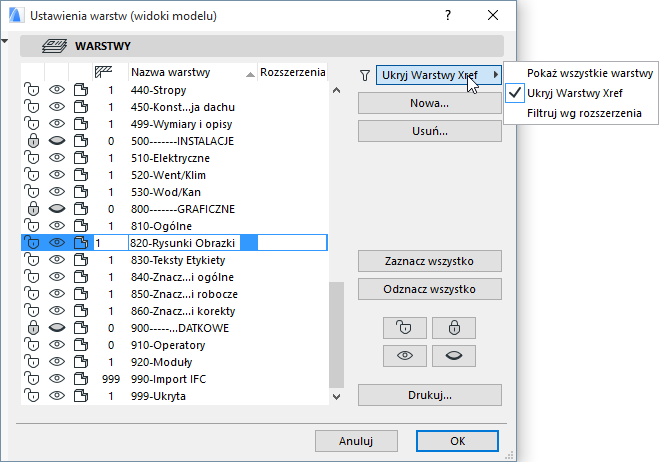
Task: Click the unlock selected layers button
Action: tap(405, 327)
